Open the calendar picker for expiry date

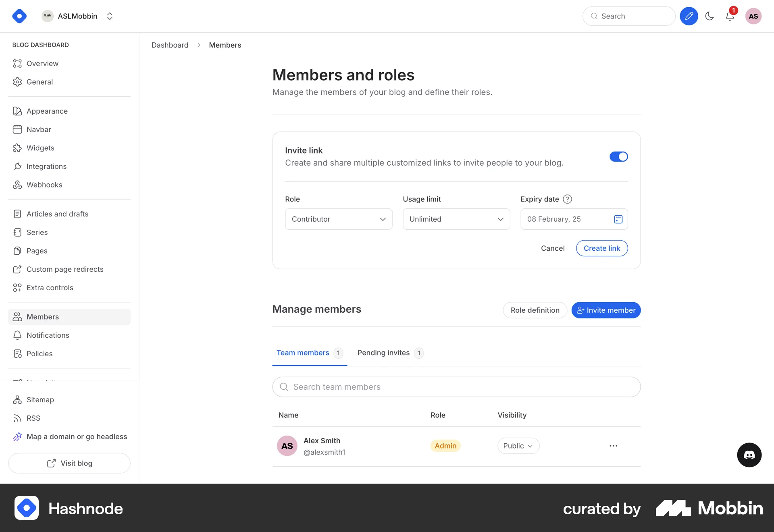click(617, 219)
